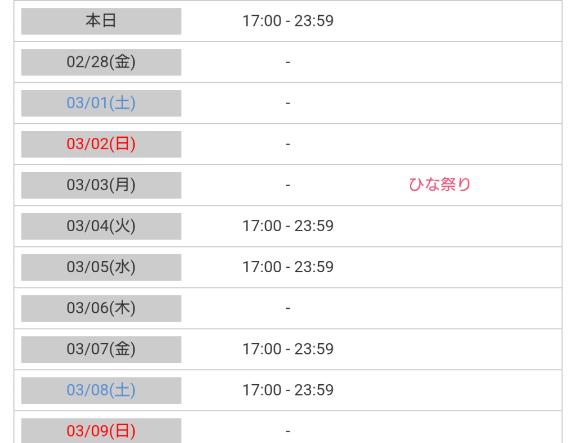Screen dimensions: 576x443
Task: Select the empty slot dash for 03/06
Action: pos(288,308)
